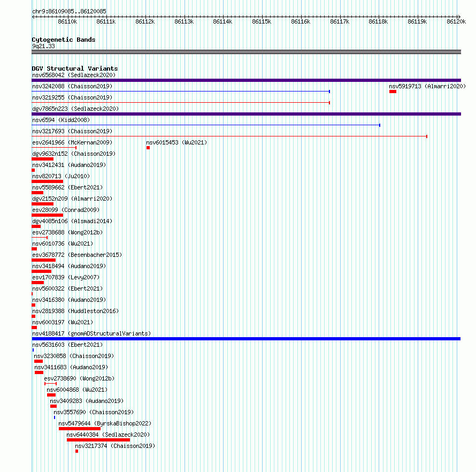Click the purple bar under nsv6568042

click(246, 80)
